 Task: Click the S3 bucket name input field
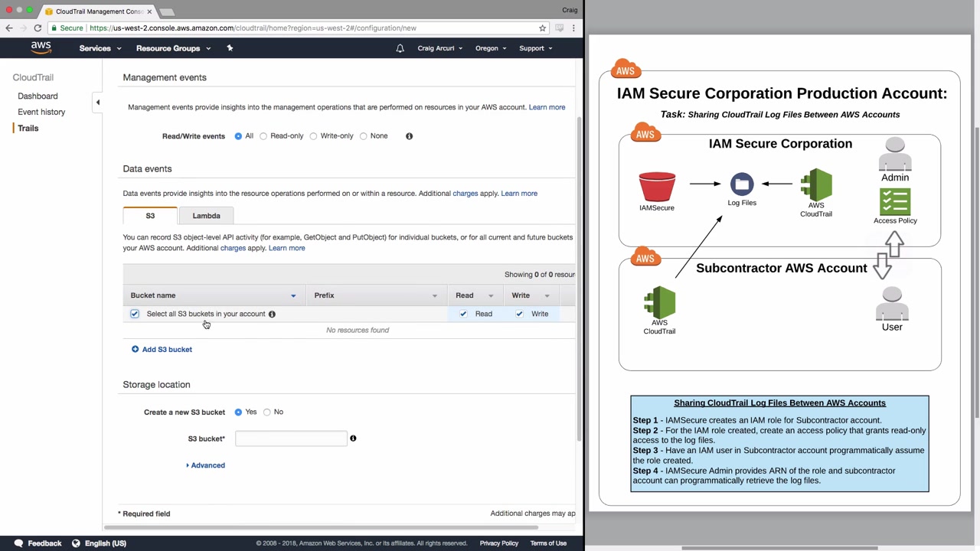(291, 439)
